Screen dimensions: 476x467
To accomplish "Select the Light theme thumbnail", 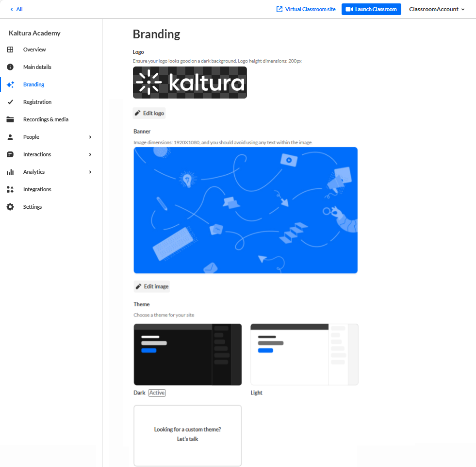I will 305,354.
